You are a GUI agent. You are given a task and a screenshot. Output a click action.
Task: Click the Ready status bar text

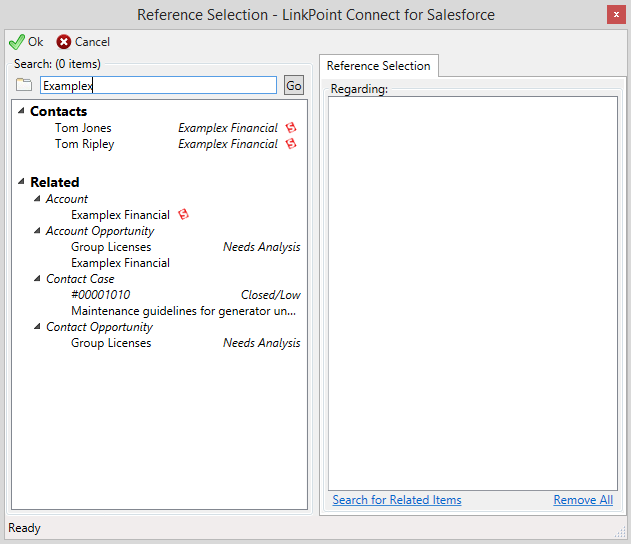[x=25, y=528]
